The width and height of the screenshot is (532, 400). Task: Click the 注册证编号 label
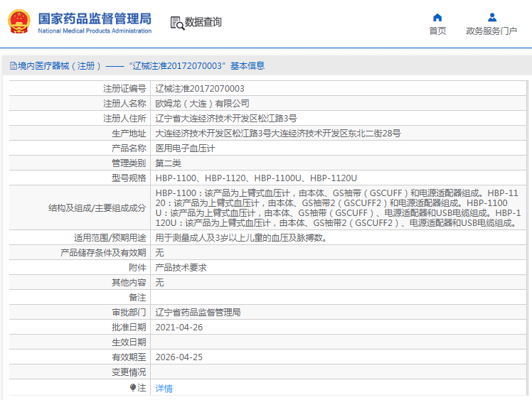click(124, 89)
